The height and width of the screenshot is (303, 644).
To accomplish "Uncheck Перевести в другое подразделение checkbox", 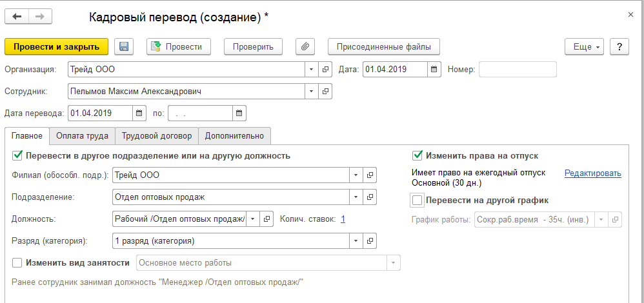I will (17, 155).
